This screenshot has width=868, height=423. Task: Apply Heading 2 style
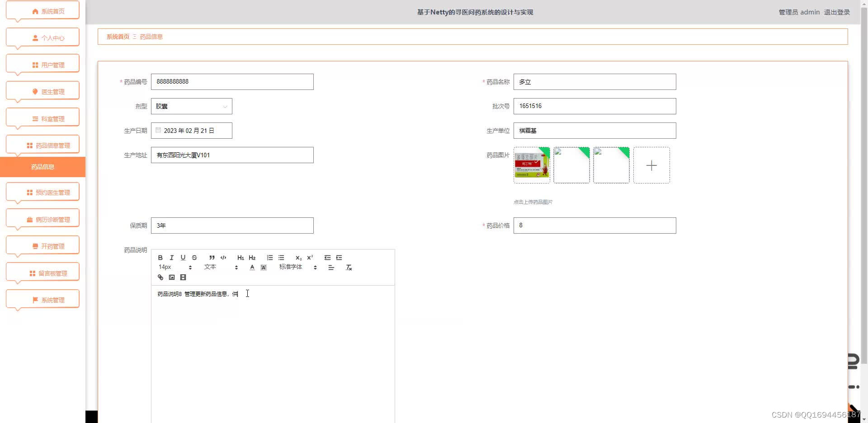coord(252,258)
